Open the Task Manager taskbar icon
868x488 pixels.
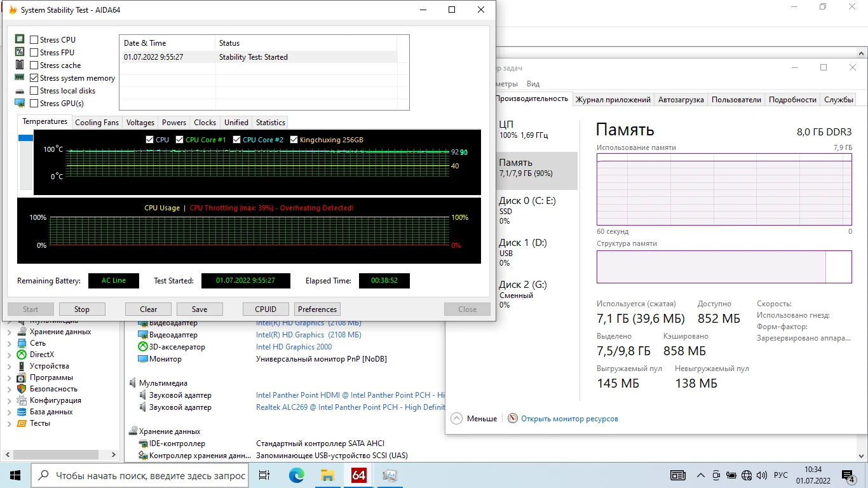390,475
